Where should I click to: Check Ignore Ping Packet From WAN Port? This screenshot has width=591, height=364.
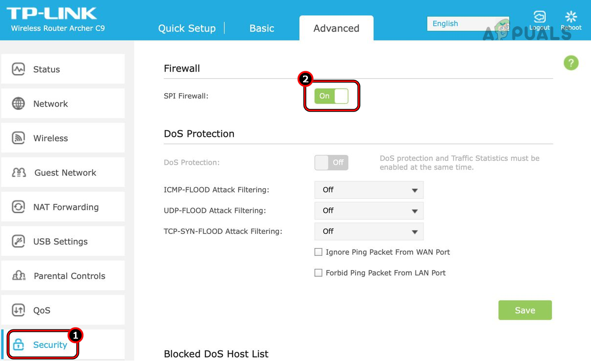pyautogui.click(x=319, y=252)
